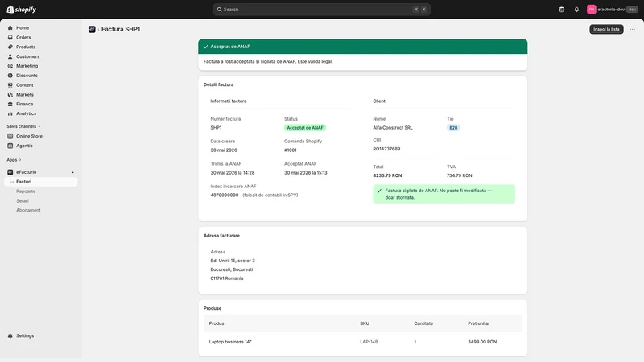
Task: Click the Laptop business 14" product row
Action: 363,342
